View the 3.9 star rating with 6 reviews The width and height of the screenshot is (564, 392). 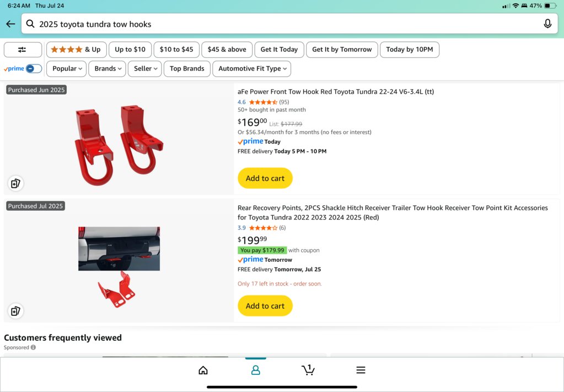(262, 228)
